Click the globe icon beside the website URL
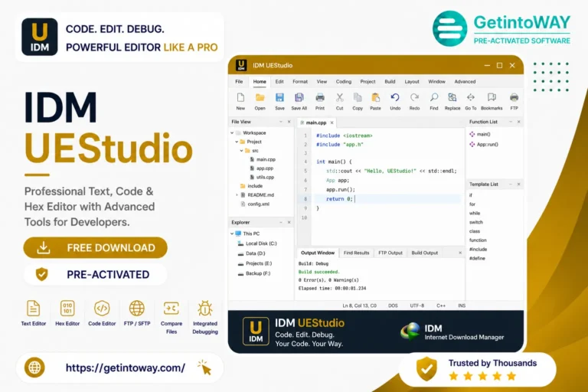This screenshot has width=588, height=392. pos(34,367)
